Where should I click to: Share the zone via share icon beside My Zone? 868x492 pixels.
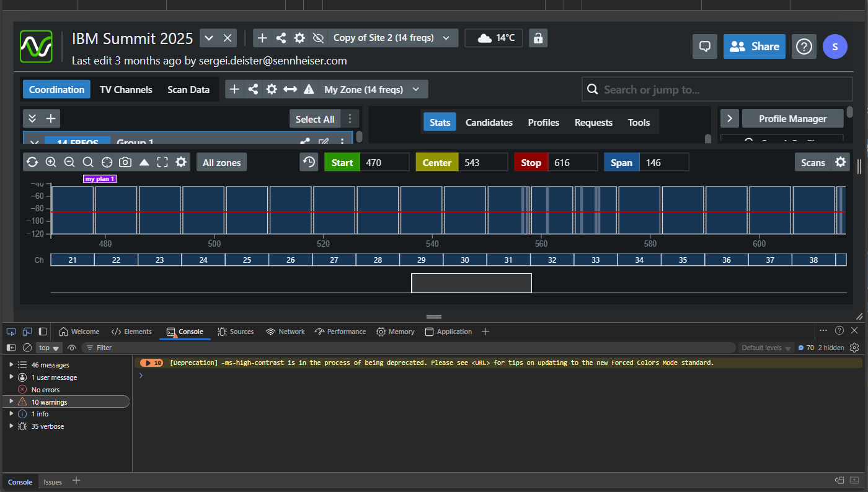click(x=253, y=89)
